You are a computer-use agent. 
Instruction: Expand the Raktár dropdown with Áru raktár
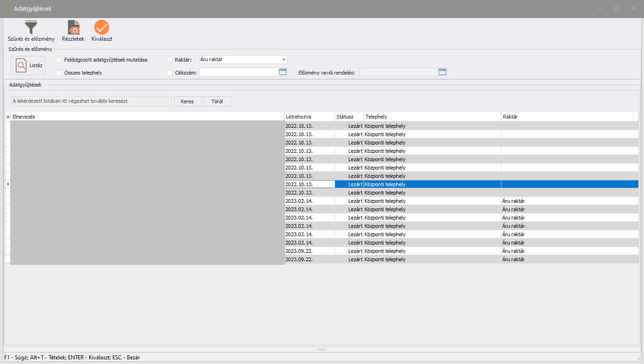pos(283,60)
